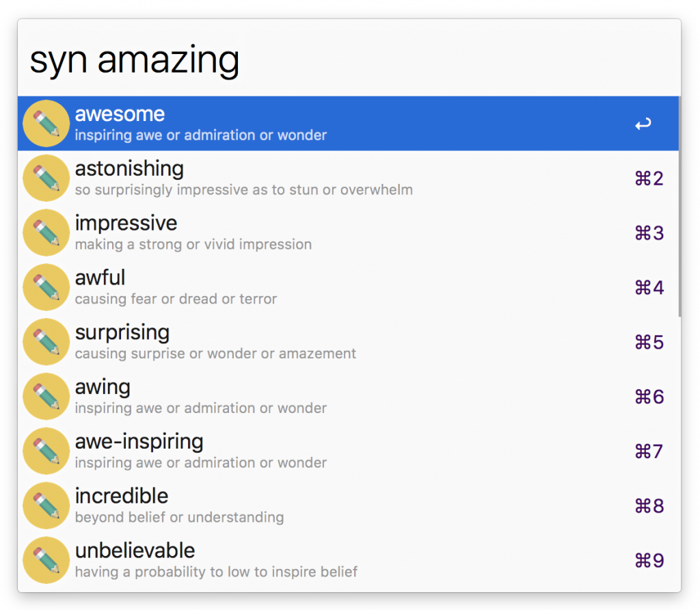700x610 pixels.
Task: Click the pencil icon beside awful
Action: pyautogui.click(x=46, y=287)
